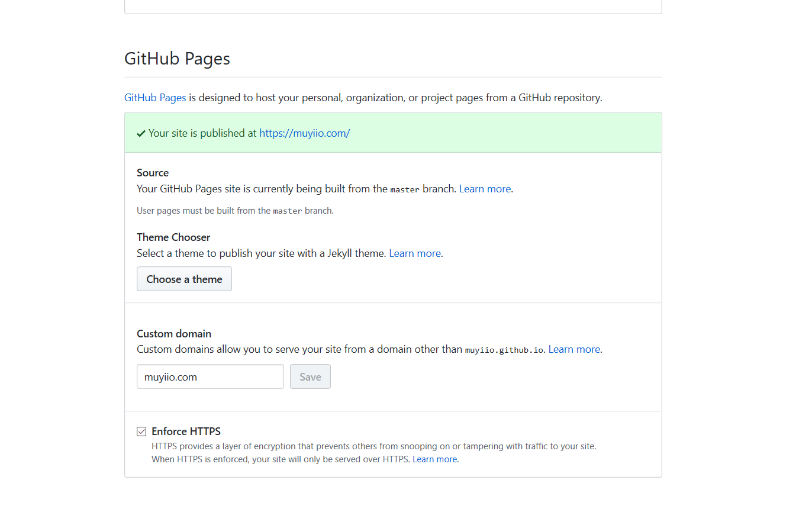Click the Save button for custom domain

pyautogui.click(x=310, y=376)
